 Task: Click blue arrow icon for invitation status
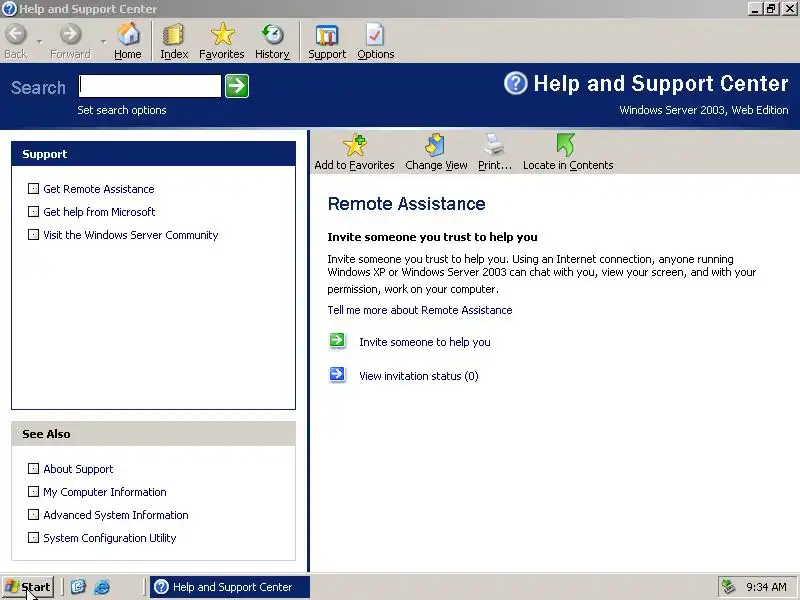337,374
